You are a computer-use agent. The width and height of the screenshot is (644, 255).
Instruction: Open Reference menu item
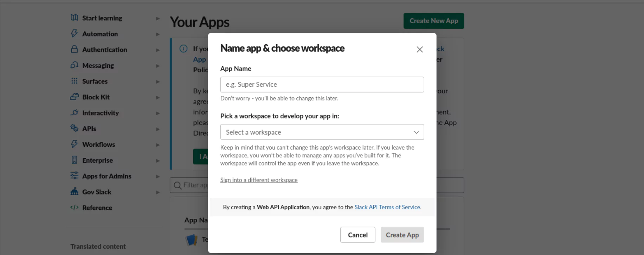[97, 208]
